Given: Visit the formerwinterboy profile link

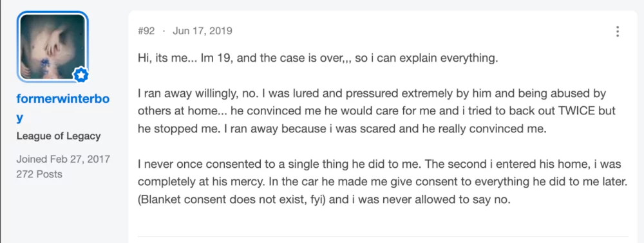Looking at the screenshot, I should [x=63, y=108].
